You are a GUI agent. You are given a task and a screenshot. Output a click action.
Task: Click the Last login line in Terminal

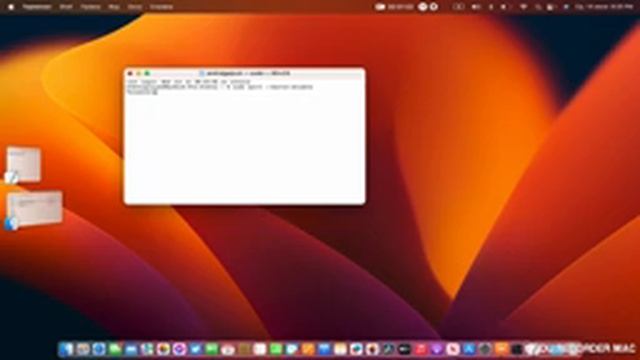188,82
